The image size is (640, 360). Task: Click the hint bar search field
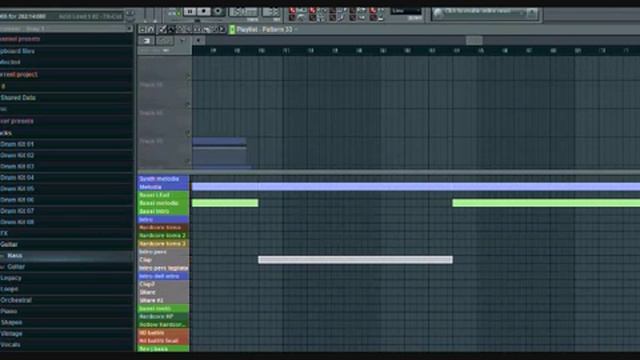[x=484, y=14]
